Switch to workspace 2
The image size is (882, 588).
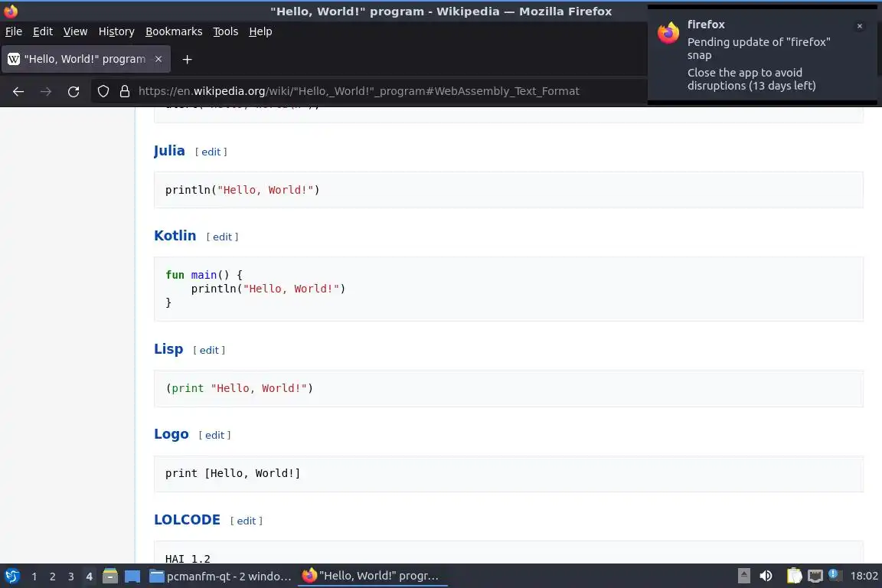click(52, 577)
